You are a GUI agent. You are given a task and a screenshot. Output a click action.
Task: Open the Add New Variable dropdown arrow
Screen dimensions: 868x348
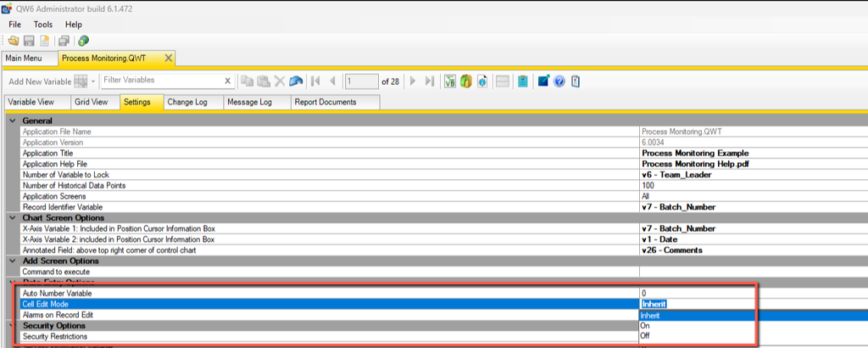click(x=93, y=81)
